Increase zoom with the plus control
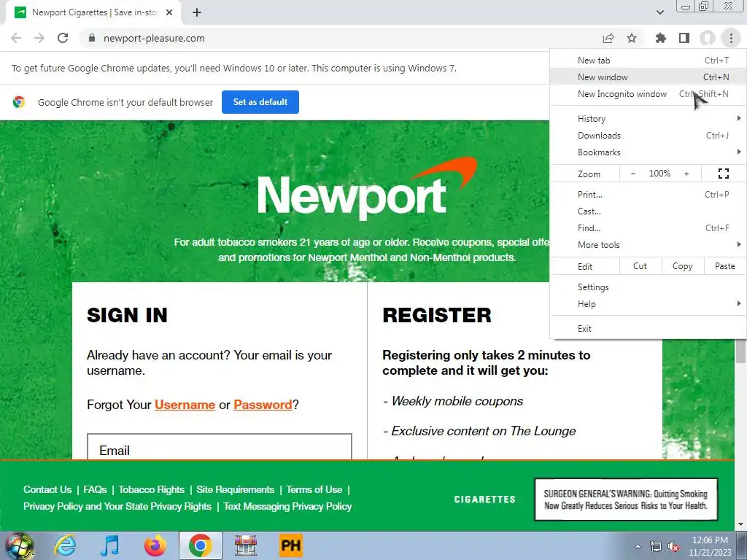Image resolution: width=747 pixels, height=560 pixels. coord(686,174)
